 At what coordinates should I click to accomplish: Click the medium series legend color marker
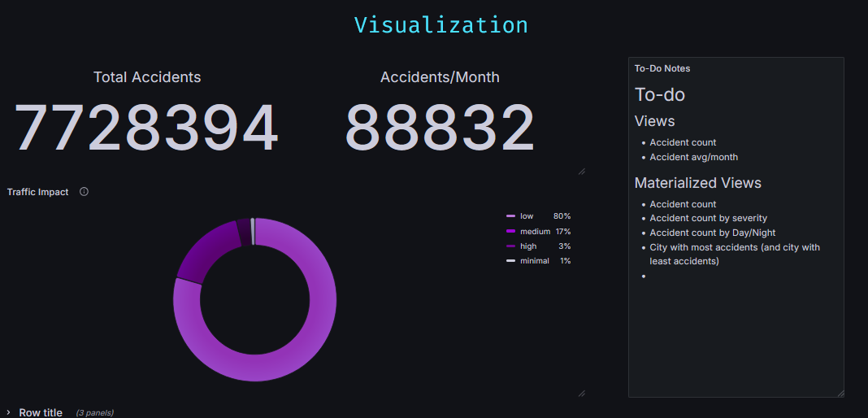coord(510,232)
